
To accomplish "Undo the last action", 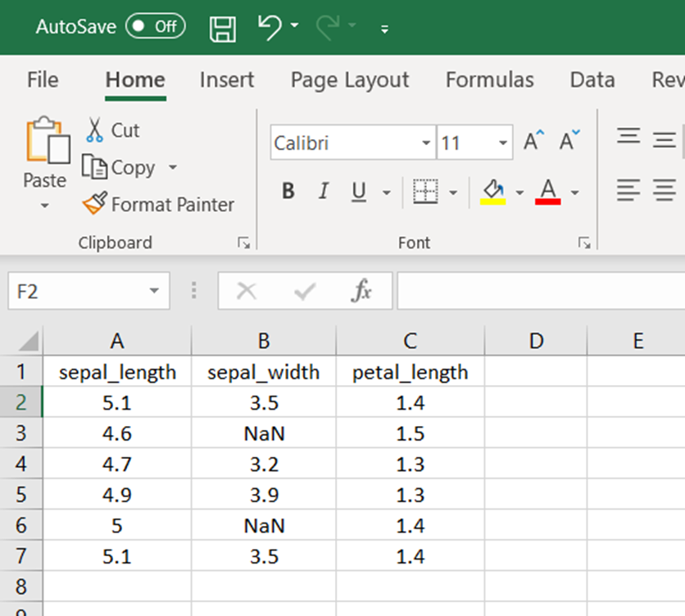I will tap(270, 27).
